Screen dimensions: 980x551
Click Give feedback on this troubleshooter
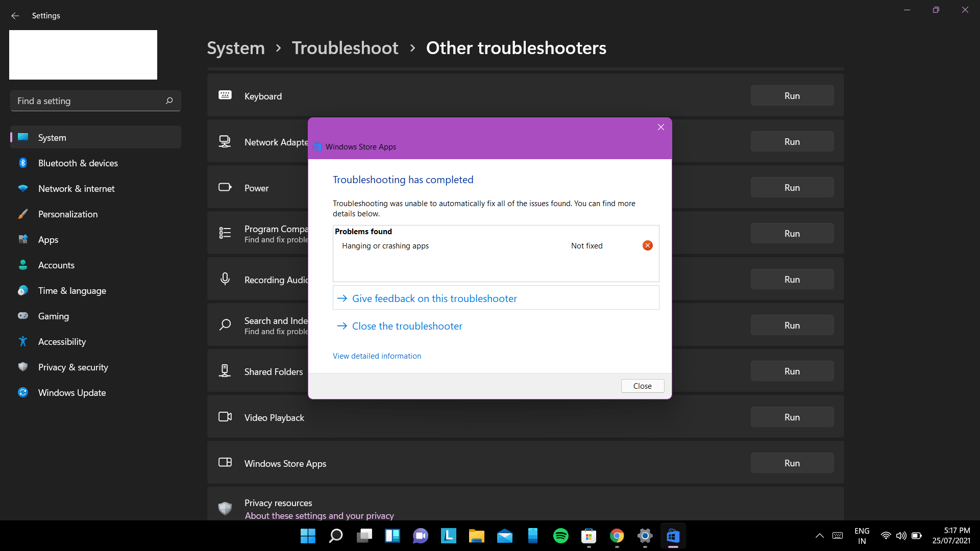click(434, 298)
